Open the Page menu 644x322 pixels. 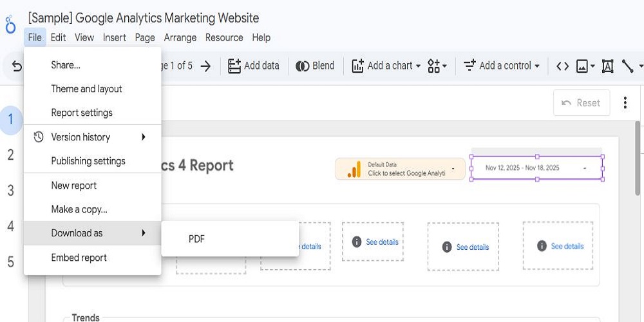(145, 37)
